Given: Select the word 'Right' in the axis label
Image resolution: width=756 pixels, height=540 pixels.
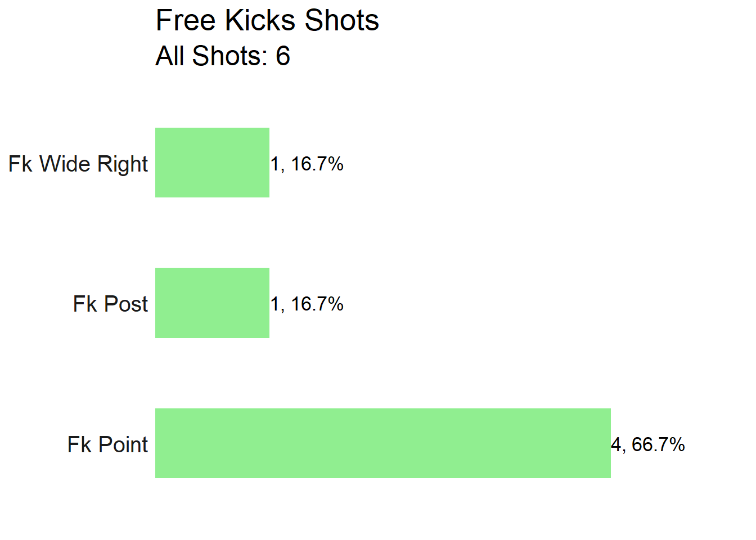Looking at the screenshot, I should 122,165.
